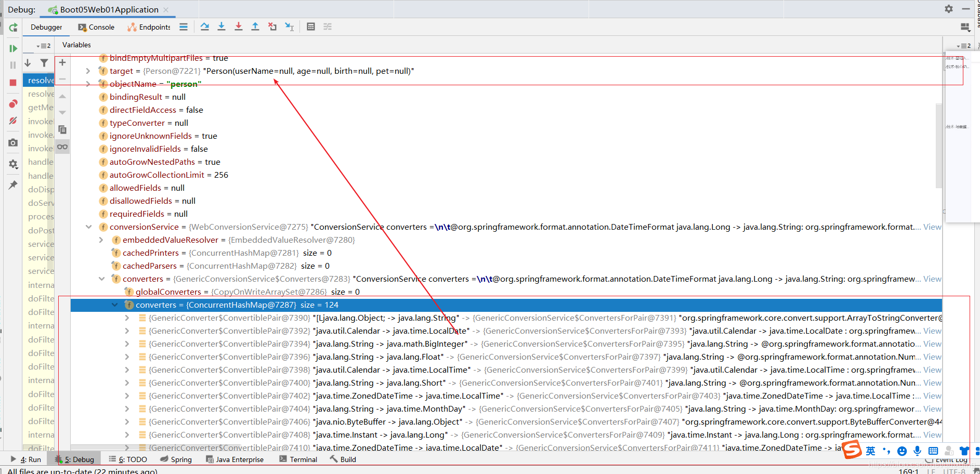Viewport: 980px width, 474px height.
Task: Open Evaluate Expression calculator icon
Action: [x=311, y=27]
